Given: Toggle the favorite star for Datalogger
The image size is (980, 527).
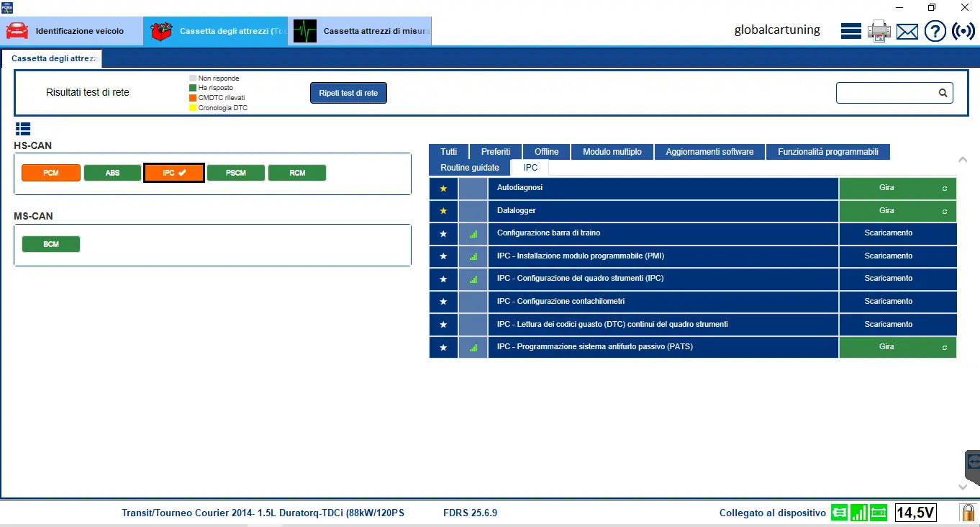Looking at the screenshot, I should click(443, 211).
